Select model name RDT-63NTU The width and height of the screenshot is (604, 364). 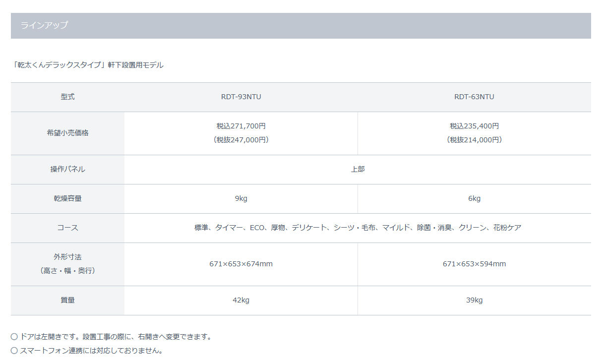(x=474, y=97)
